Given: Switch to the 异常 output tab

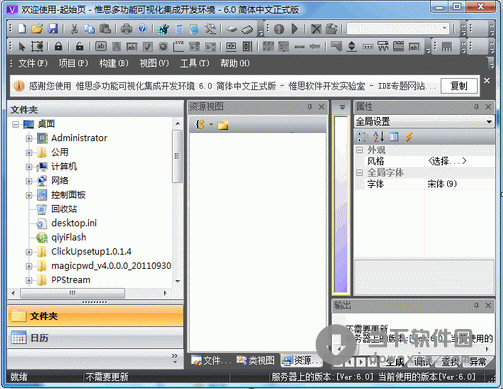Looking at the screenshot, I should point(478,361).
